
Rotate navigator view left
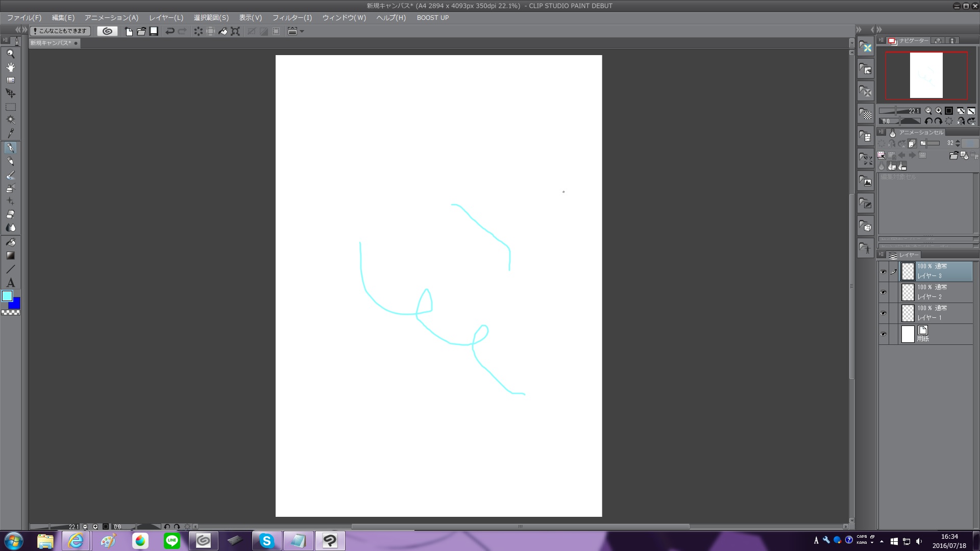pos(928,121)
